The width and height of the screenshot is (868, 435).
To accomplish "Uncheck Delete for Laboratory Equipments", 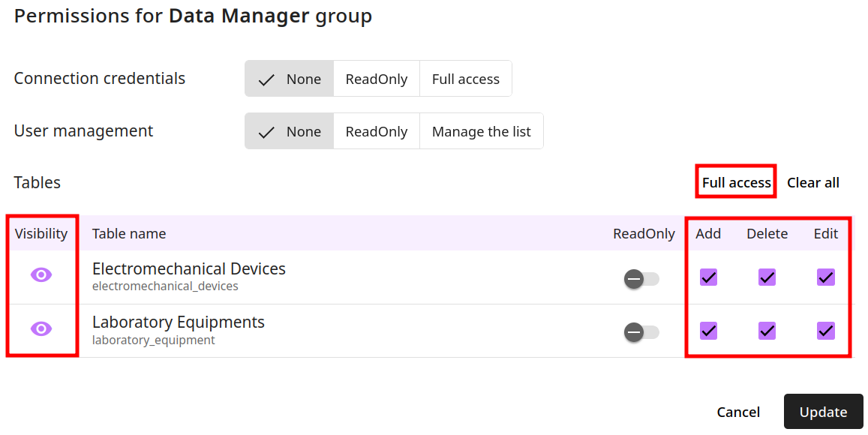I will (767, 331).
